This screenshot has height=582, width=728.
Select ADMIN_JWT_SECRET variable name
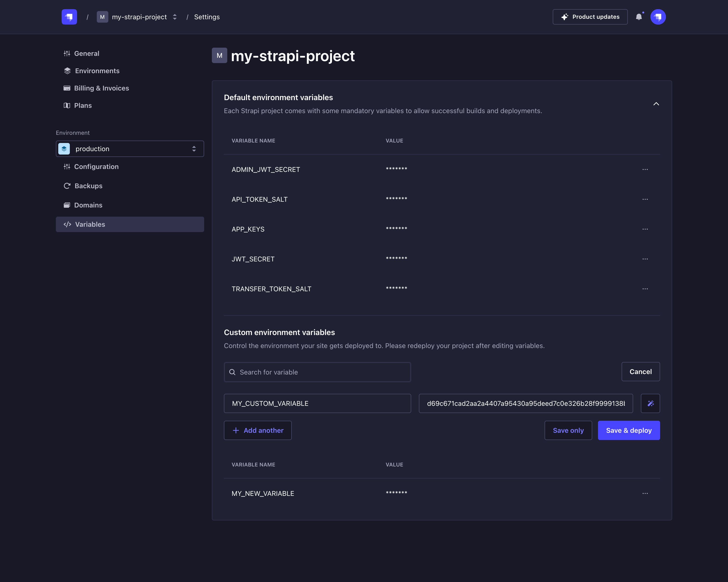click(x=266, y=169)
